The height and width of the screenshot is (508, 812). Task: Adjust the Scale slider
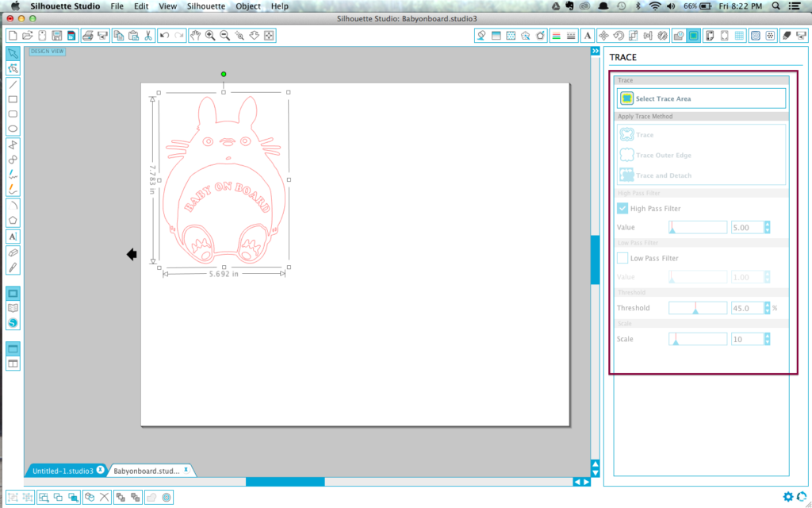698,339
